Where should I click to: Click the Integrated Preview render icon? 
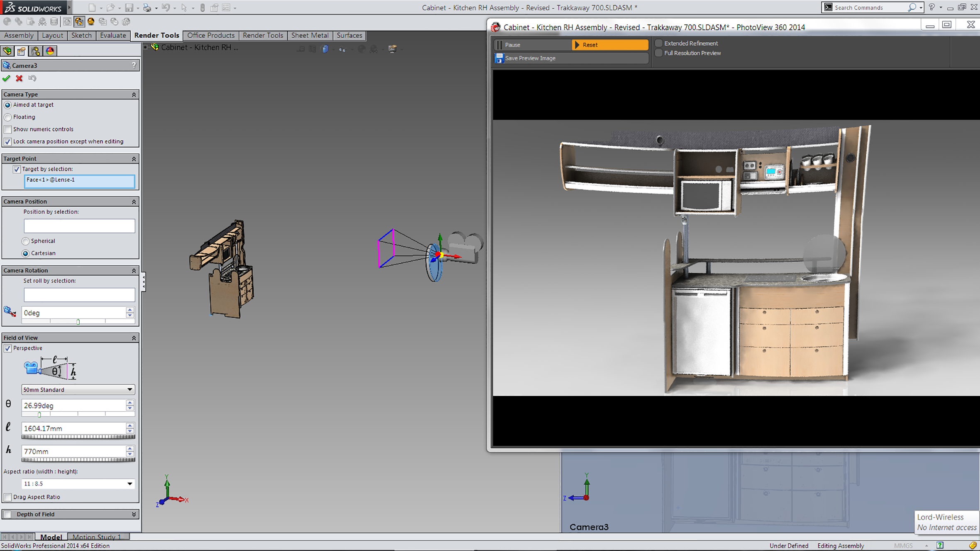(67, 22)
